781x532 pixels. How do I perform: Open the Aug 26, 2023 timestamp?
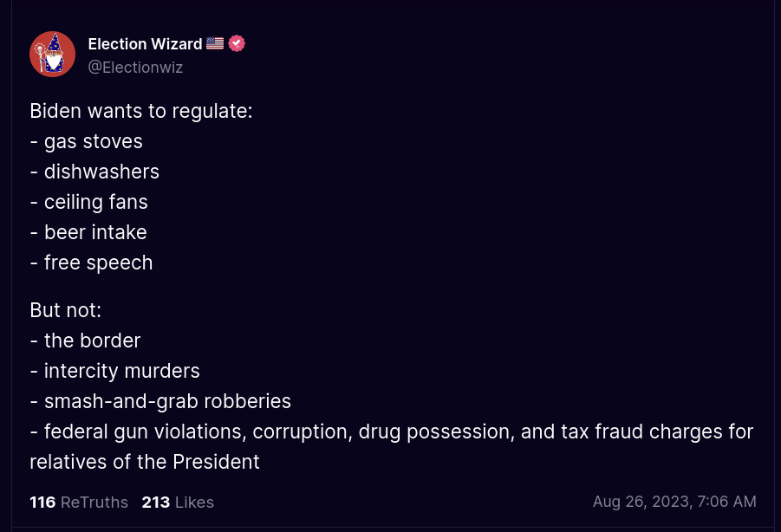[674, 501]
